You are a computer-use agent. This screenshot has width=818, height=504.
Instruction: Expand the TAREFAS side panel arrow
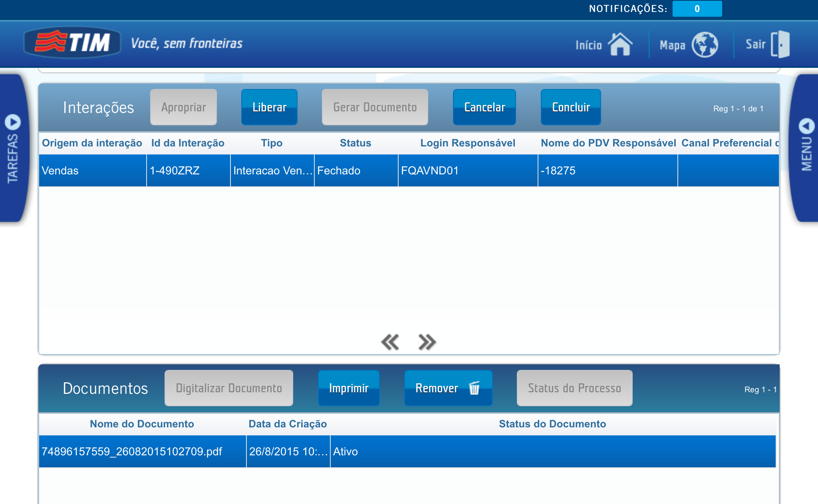(13, 122)
